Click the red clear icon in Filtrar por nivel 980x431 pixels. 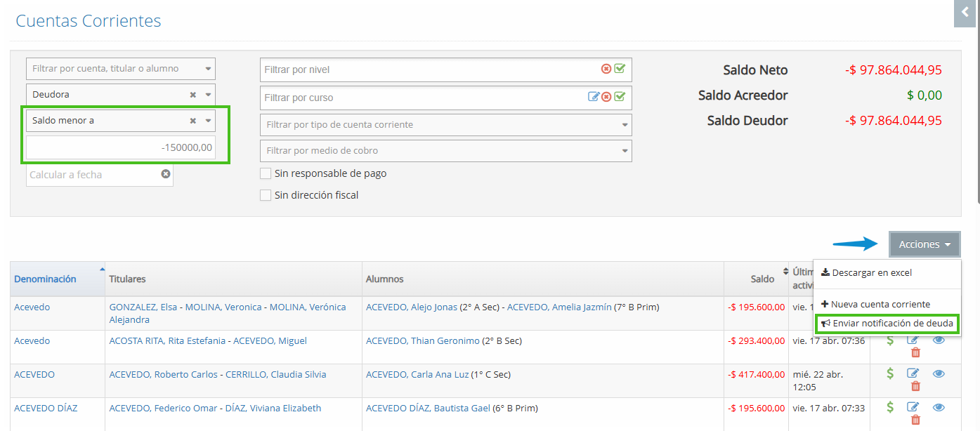point(606,69)
